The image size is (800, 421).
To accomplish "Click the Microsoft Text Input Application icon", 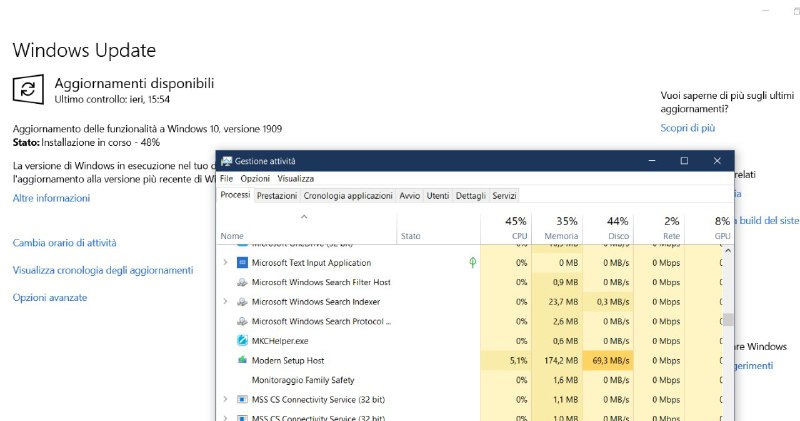I will click(242, 263).
